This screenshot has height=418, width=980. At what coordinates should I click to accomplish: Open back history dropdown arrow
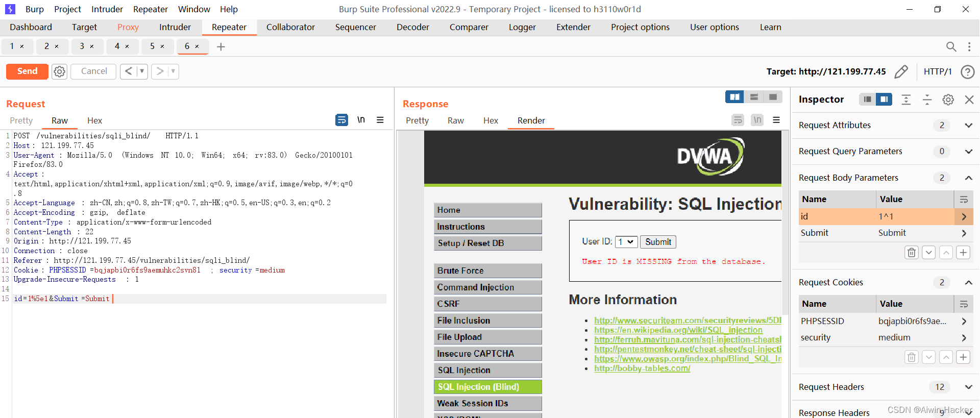pyautogui.click(x=142, y=71)
